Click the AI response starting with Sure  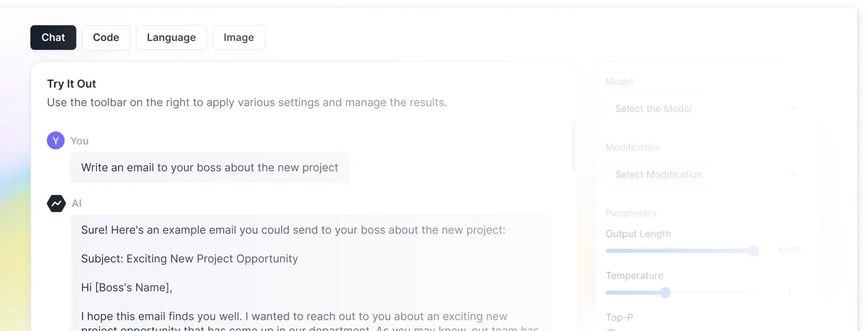click(x=293, y=230)
